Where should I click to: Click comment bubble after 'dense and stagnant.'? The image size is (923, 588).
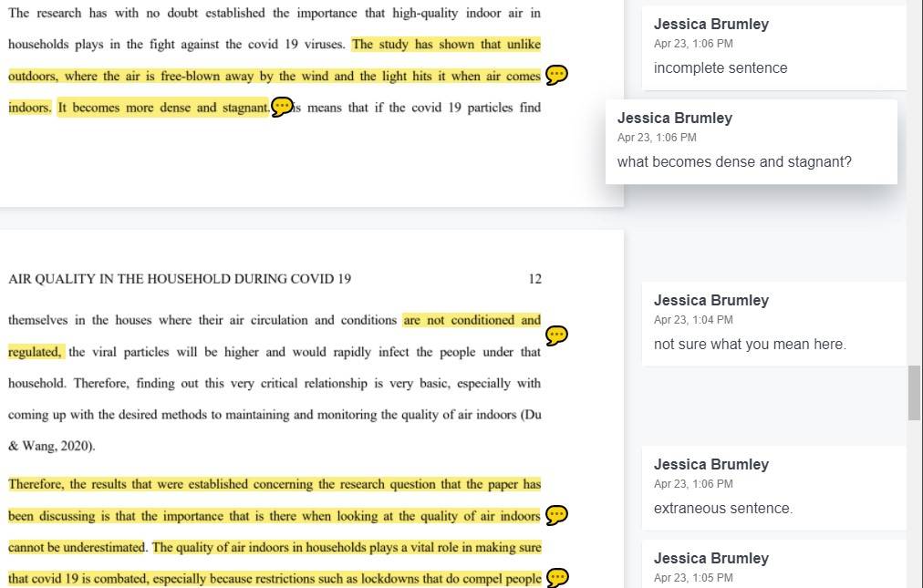pyautogui.click(x=282, y=108)
